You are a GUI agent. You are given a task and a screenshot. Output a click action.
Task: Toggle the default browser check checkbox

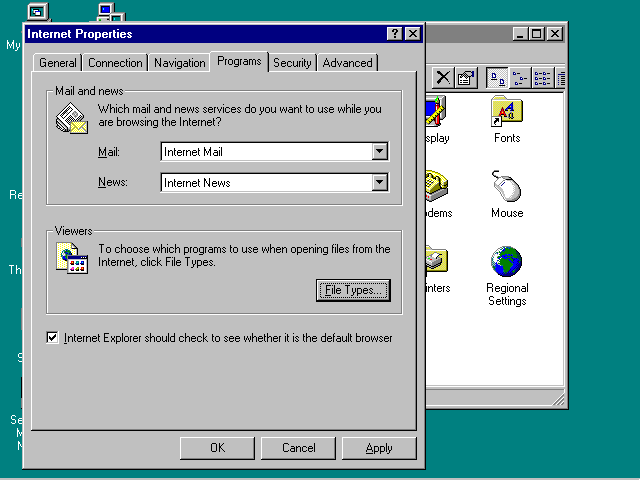[x=52, y=338]
